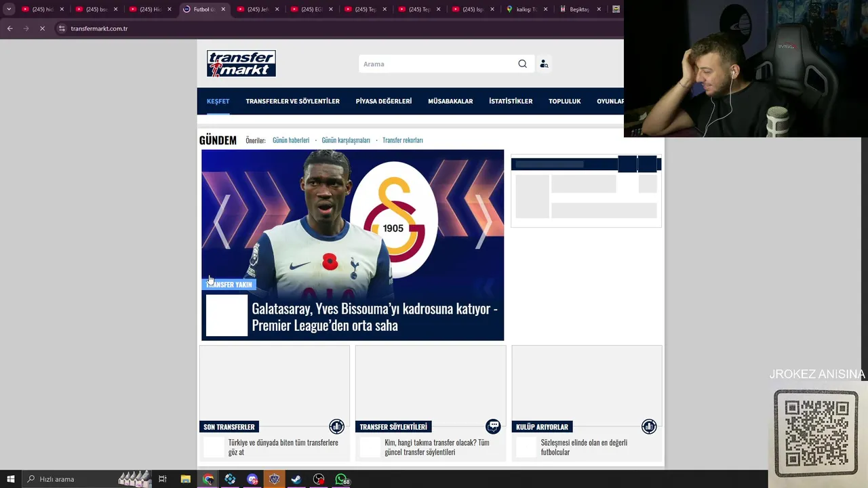Open the Topluluk menu

(565, 101)
